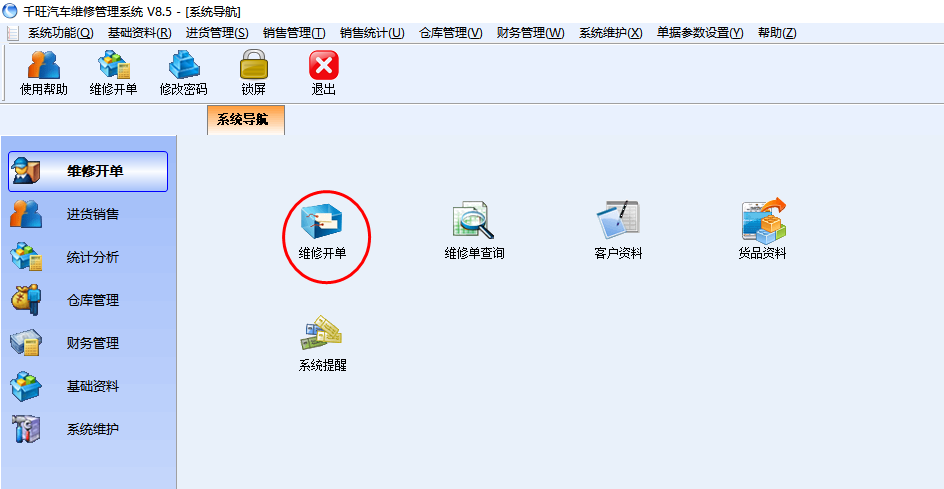
Task: Open the 仓库管理(V) menu
Action: (x=450, y=33)
